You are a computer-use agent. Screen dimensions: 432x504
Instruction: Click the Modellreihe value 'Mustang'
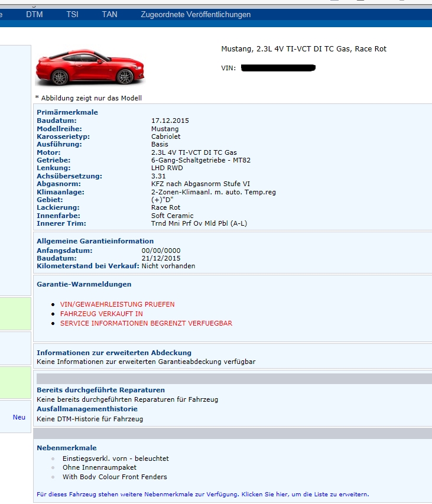[x=165, y=129]
